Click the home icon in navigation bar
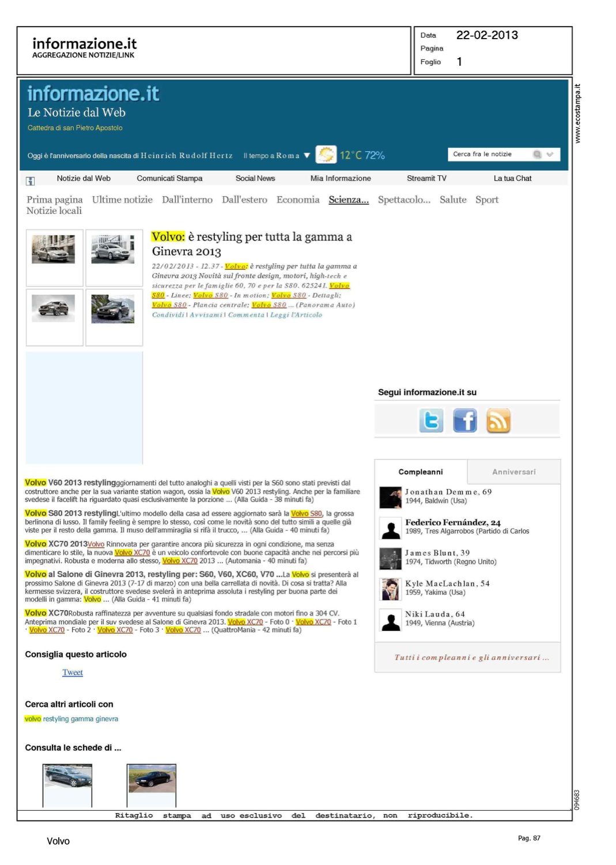The image size is (616, 865). [31, 180]
